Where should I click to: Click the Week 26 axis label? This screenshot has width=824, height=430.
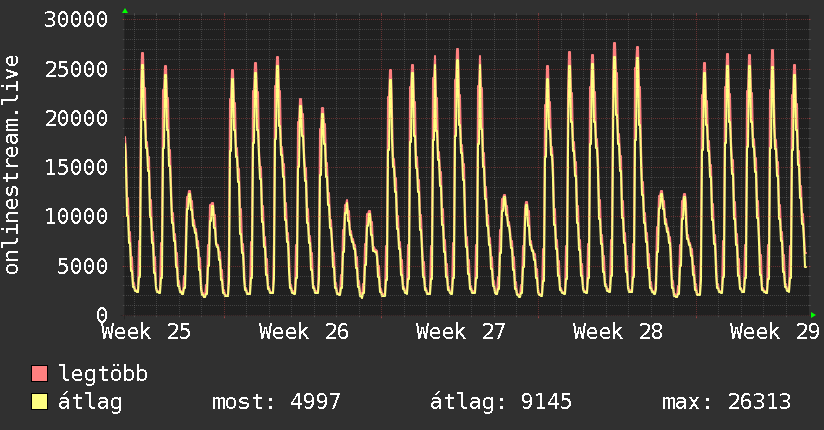[304, 332]
